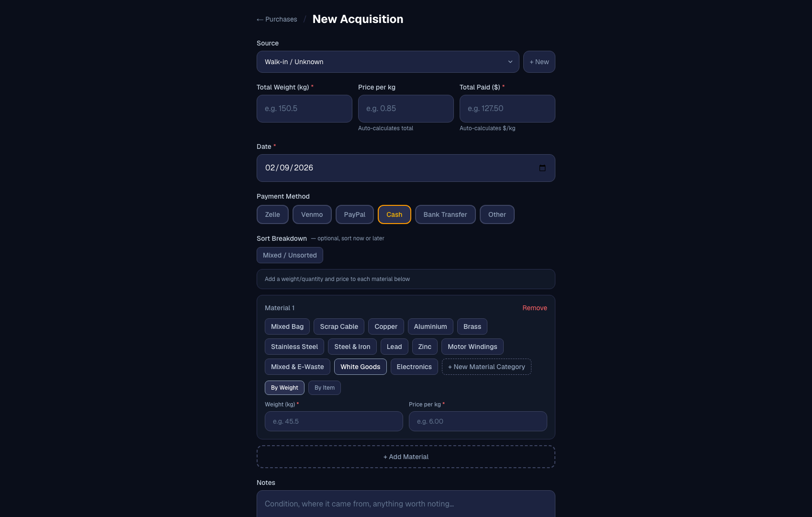Go back to Purchases
The image size is (812, 517).
277,19
